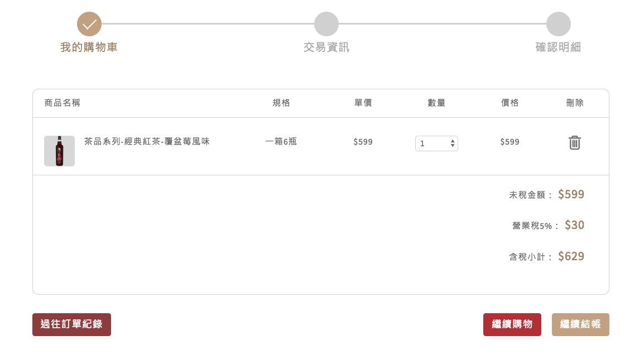This screenshot has width=644, height=359.
Task: Click the 刪除 column header
Action: 575,103
